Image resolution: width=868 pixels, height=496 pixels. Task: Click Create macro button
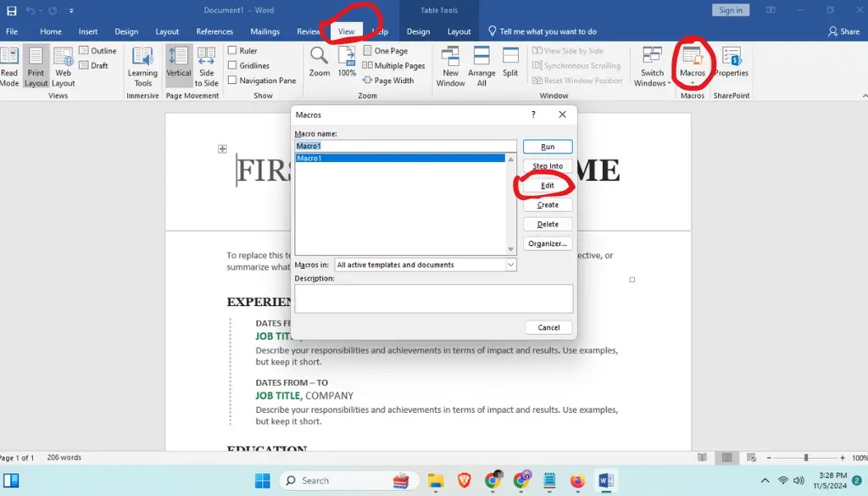(x=548, y=205)
